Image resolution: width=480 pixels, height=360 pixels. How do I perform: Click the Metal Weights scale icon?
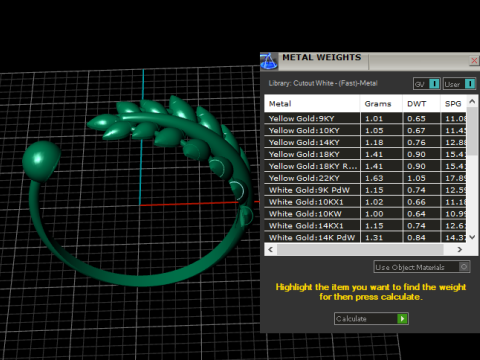(x=269, y=61)
